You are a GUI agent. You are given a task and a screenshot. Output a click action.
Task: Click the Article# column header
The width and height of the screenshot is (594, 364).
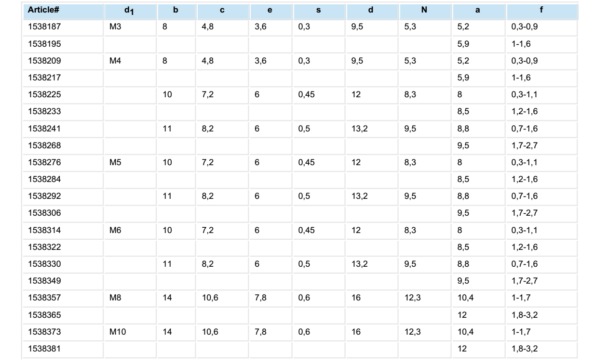(40, 10)
